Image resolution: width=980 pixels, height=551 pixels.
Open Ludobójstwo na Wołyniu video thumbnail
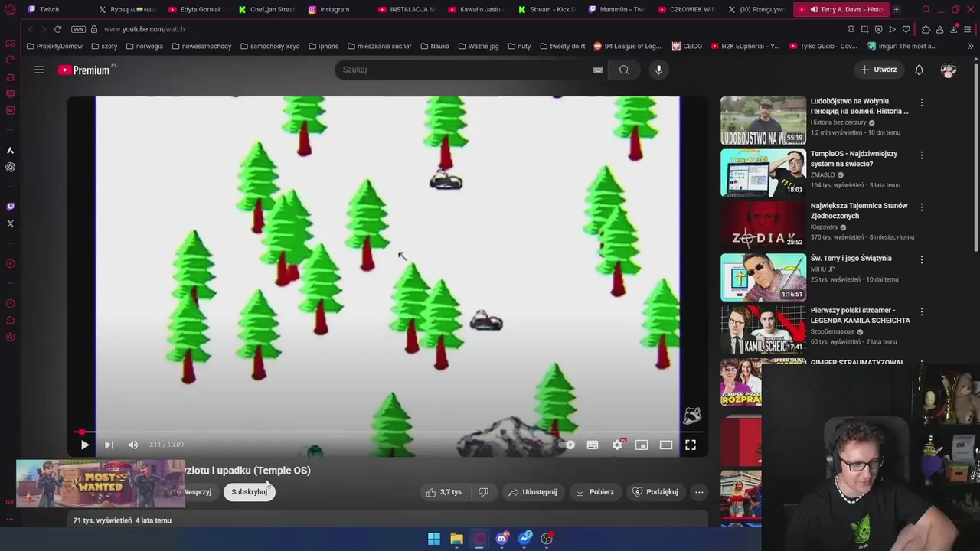pyautogui.click(x=763, y=120)
